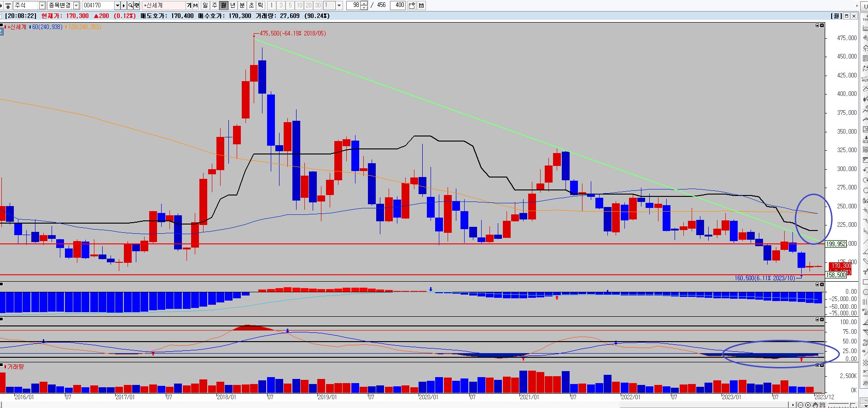Click the 004170 stock code input field
Screen dimensions: 868x408
click(98, 5)
